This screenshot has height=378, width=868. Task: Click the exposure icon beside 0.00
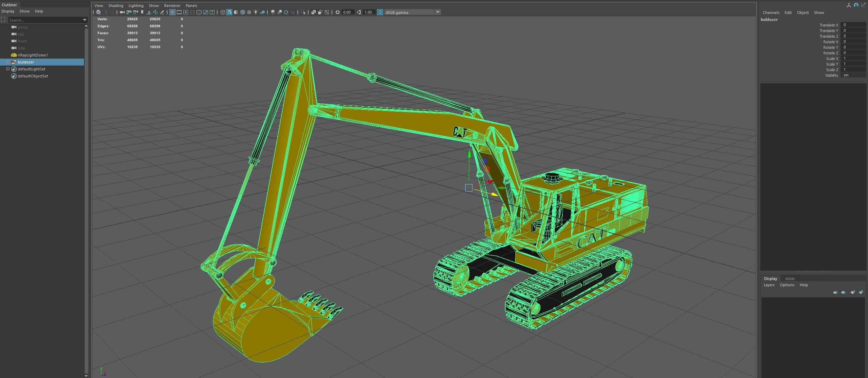[337, 12]
